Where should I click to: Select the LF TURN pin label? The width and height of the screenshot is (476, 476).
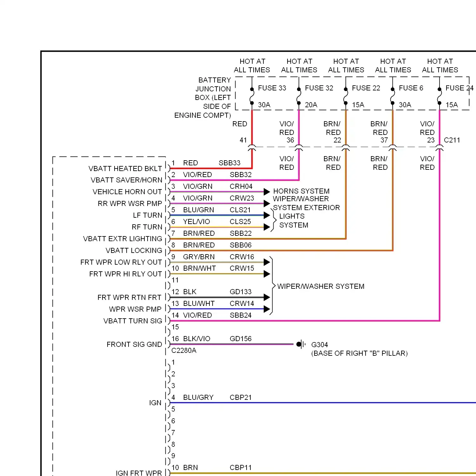point(148,215)
